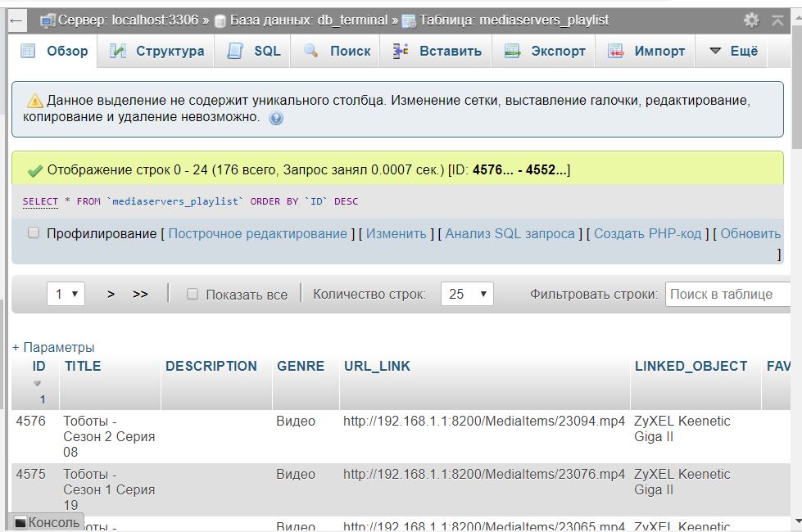Click the Экспорт tab icon
Viewport: 802px width, 532px height.
click(512, 51)
